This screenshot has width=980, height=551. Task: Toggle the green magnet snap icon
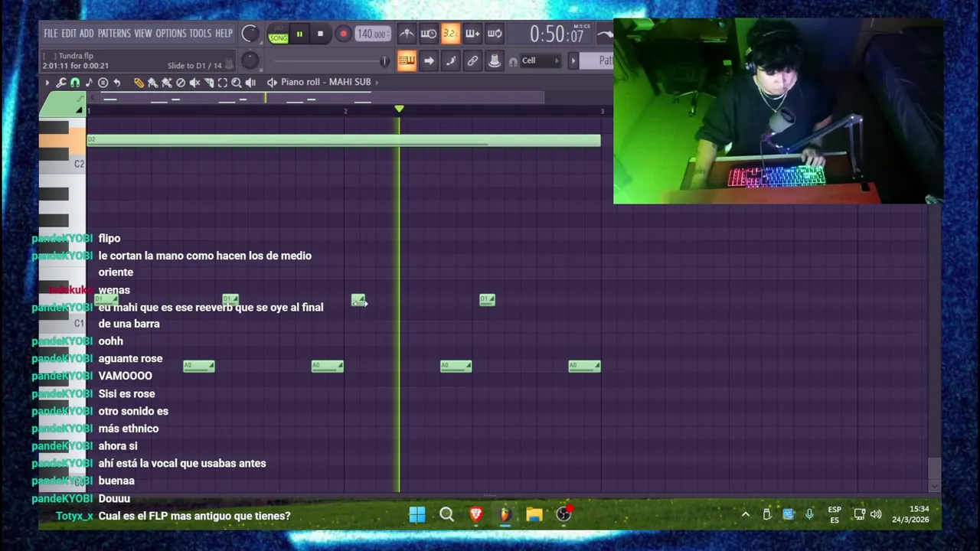(x=75, y=82)
